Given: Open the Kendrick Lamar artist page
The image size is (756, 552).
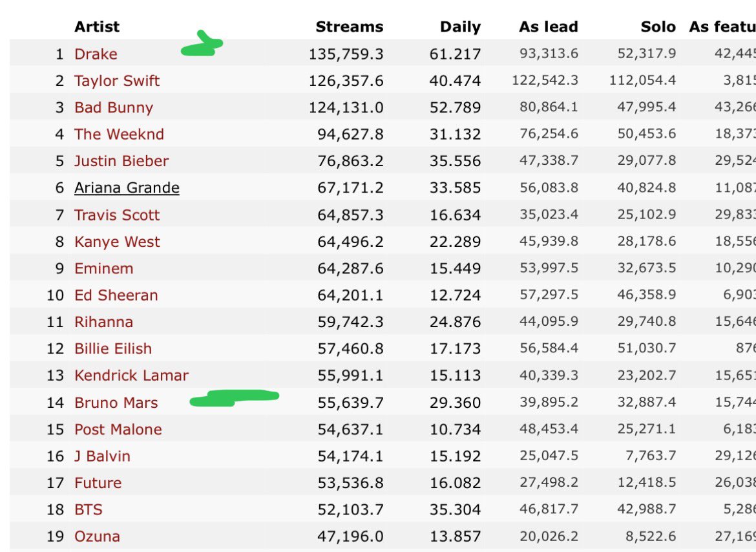Looking at the screenshot, I should (131, 375).
